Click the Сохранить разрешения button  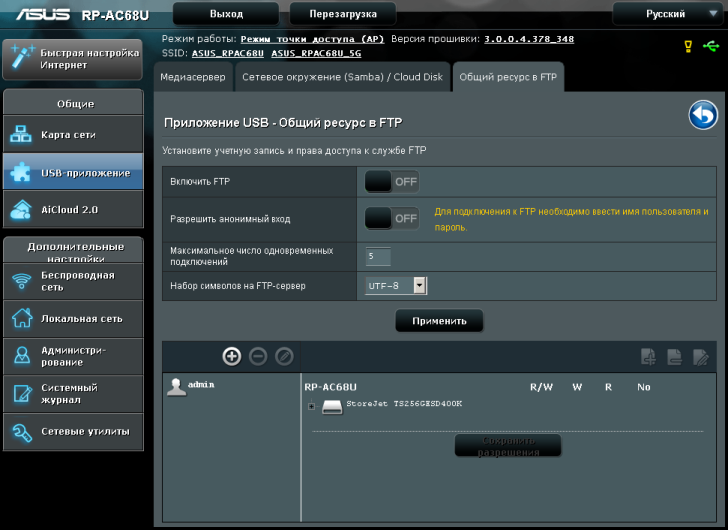(x=508, y=446)
